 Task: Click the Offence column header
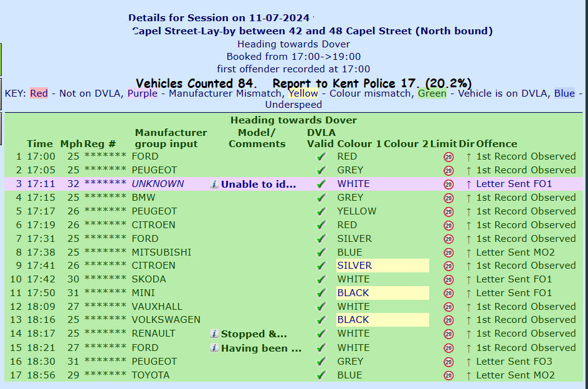(497, 144)
